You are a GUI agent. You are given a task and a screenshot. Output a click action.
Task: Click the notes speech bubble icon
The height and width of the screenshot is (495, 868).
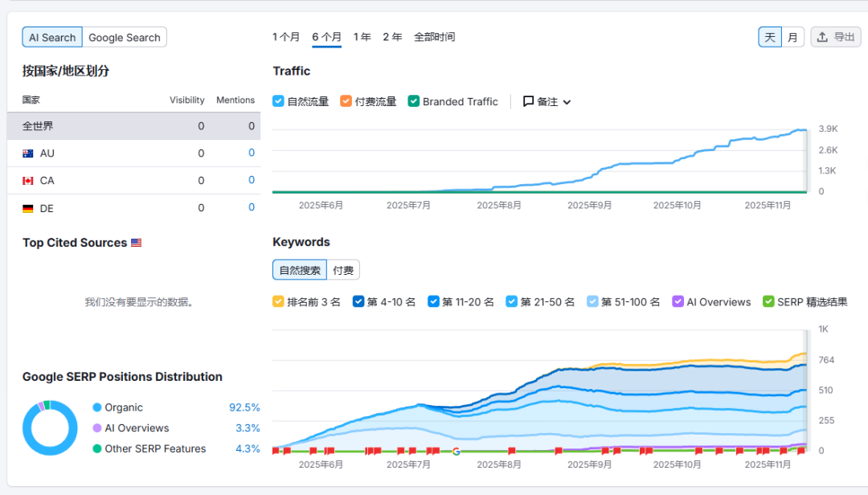pyautogui.click(x=528, y=102)
